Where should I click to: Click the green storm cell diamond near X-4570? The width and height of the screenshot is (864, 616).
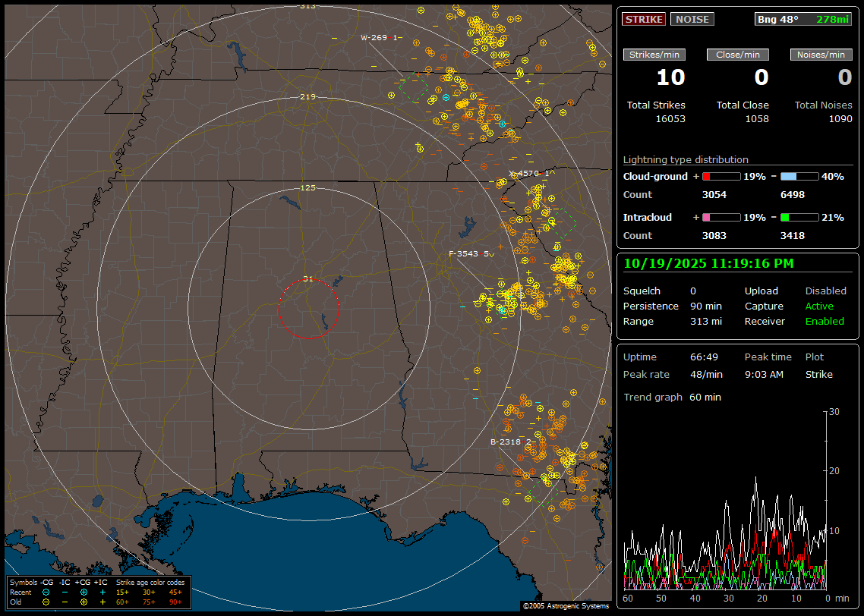pos(561,223)
